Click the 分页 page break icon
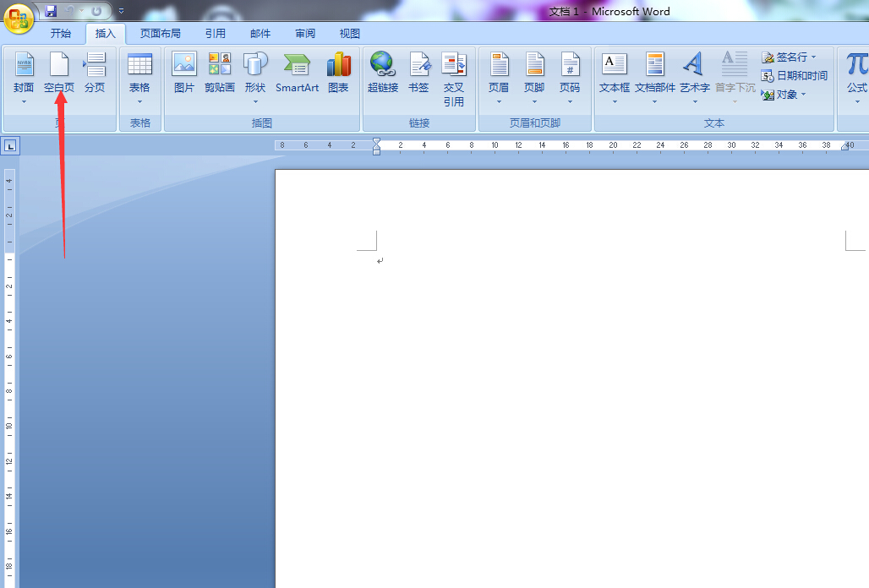The image size is (869, 588). click(95, 72)
